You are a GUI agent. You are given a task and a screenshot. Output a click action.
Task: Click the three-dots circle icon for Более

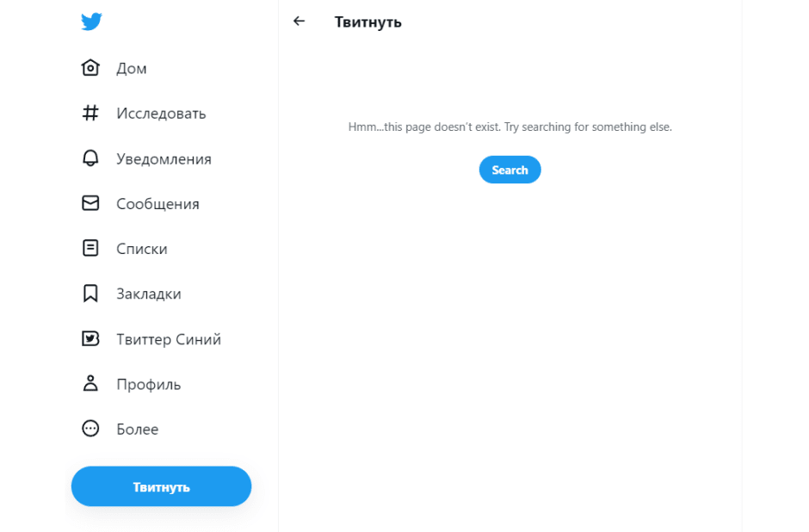coord(90,429)
